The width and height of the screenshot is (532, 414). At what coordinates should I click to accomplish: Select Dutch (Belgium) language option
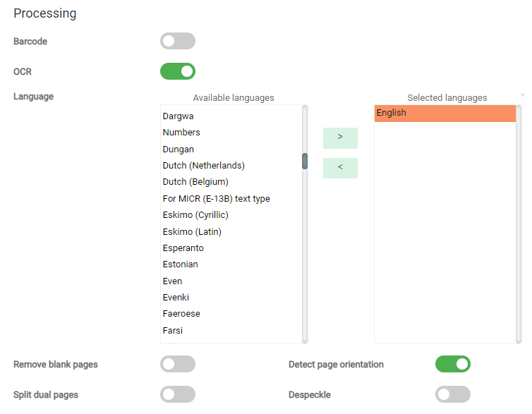[195, 182]
